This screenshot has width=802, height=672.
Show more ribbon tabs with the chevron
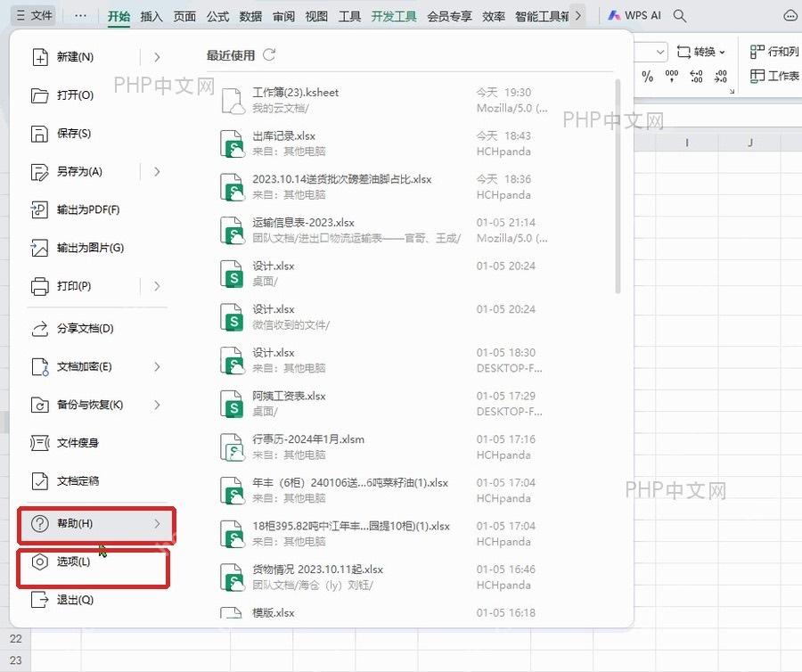578,16
